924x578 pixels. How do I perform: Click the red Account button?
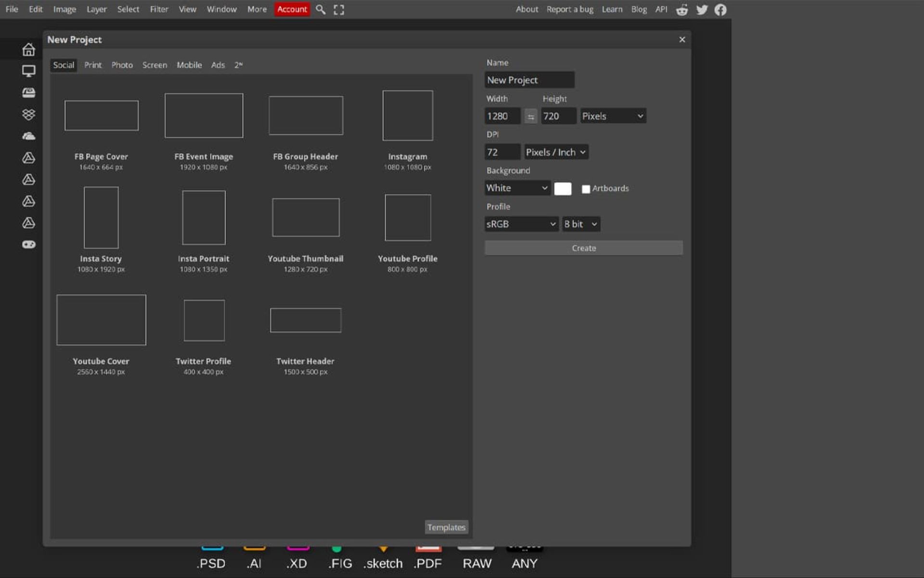292,9
